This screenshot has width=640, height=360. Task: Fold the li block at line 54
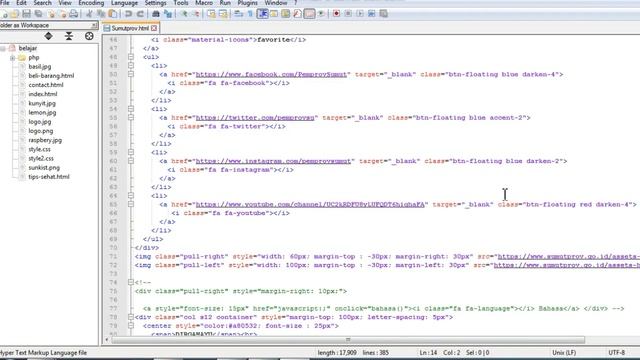(x=131, y=109)
